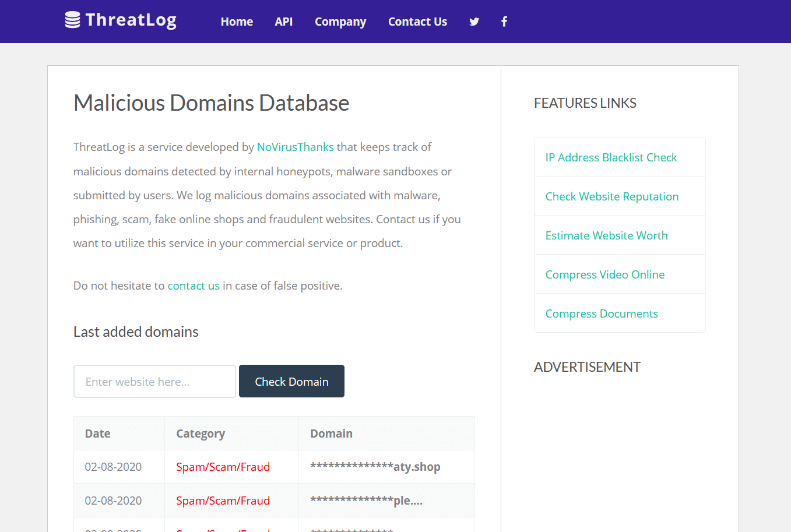Open Estimate Website Worth link
Viewport: 791px width, 532px height.
coord(607,235)
